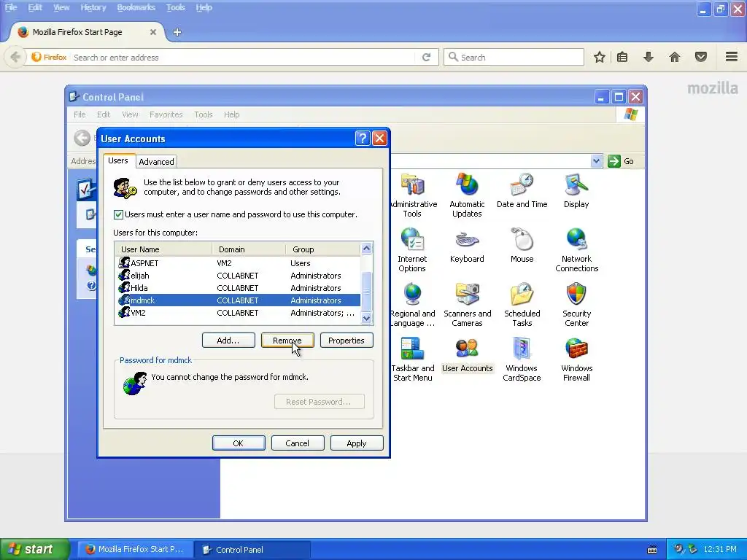747x560 pixels.
Task: Click the taskbar clock showing 12:31 PM
Action: click(720, 550)
